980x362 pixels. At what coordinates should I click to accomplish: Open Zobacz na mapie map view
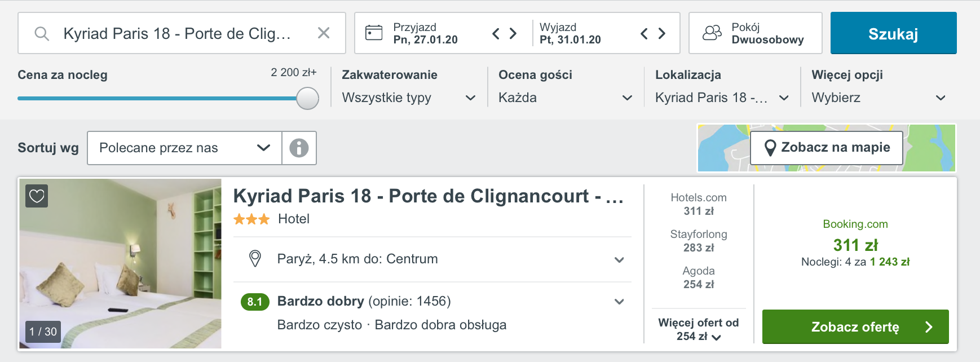tap(827, 148)
